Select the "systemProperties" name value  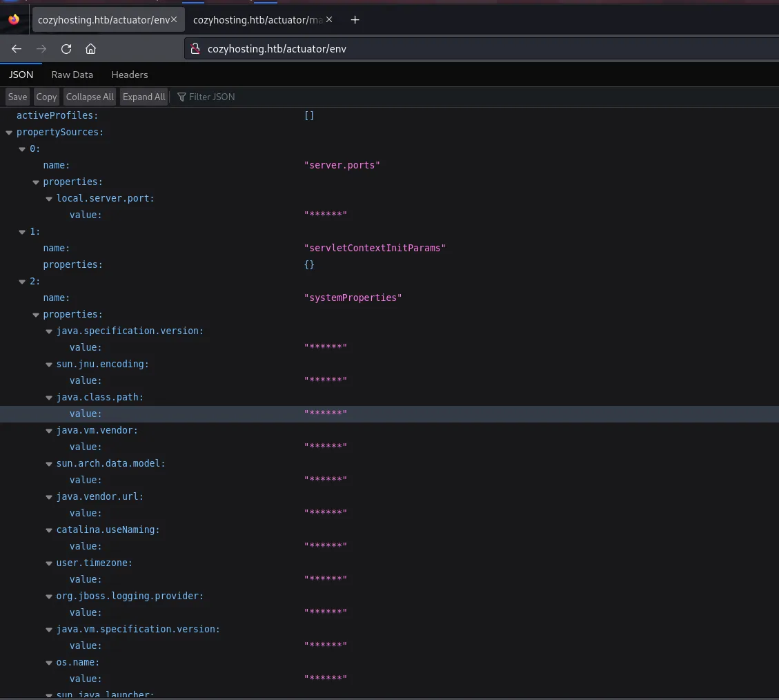click(353, 298)
